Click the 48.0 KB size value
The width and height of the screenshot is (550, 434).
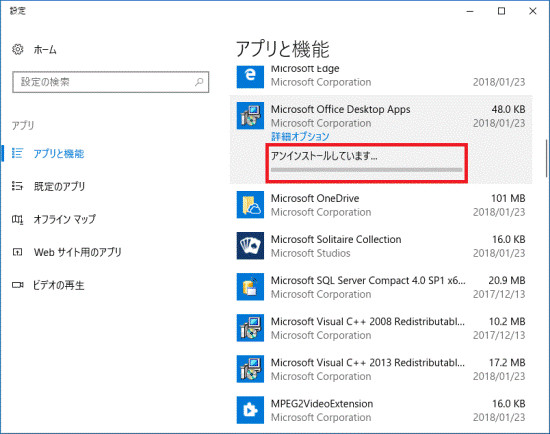pos(508,109)
